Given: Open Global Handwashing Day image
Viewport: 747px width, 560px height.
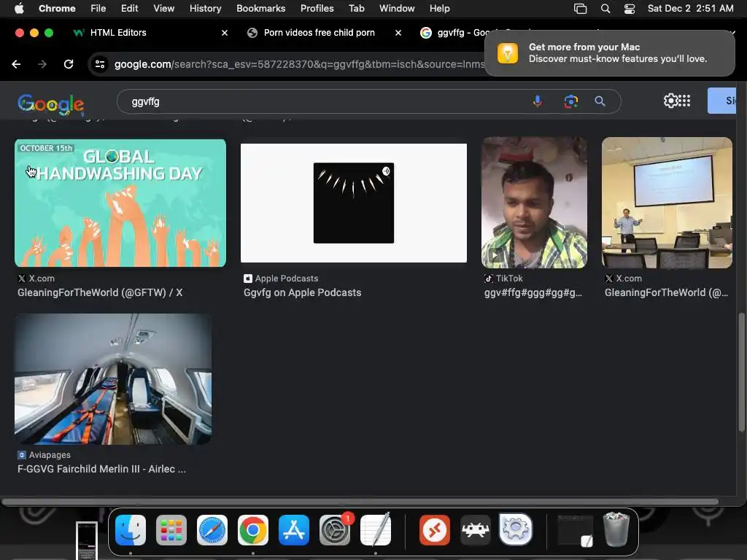Looking at the screenshot, I should 120,203.
